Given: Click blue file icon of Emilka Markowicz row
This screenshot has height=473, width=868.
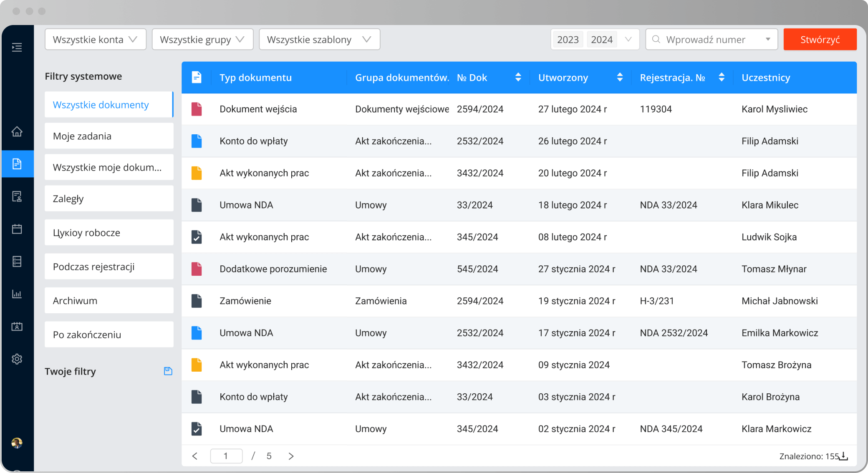Looking at the screenshot, I should click(197, 333).
